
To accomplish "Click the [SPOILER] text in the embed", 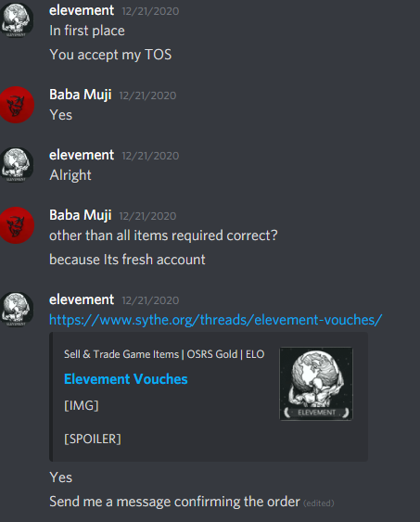I will 93,439.
